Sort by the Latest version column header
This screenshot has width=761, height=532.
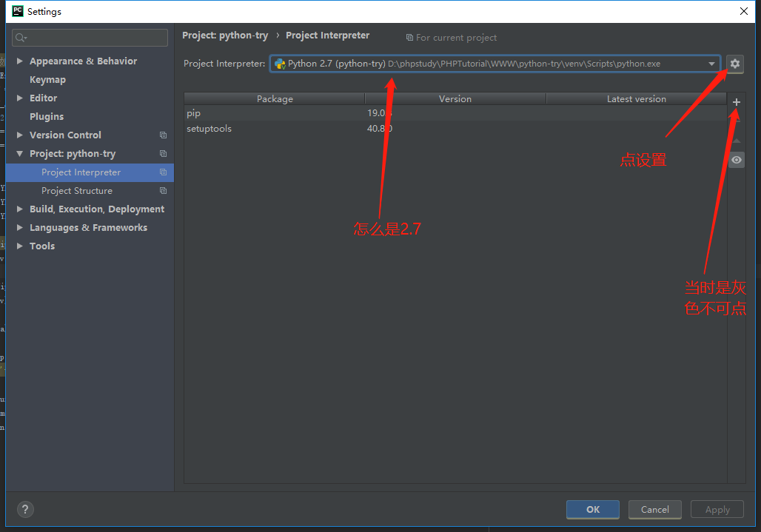click(x=636, y=98)
